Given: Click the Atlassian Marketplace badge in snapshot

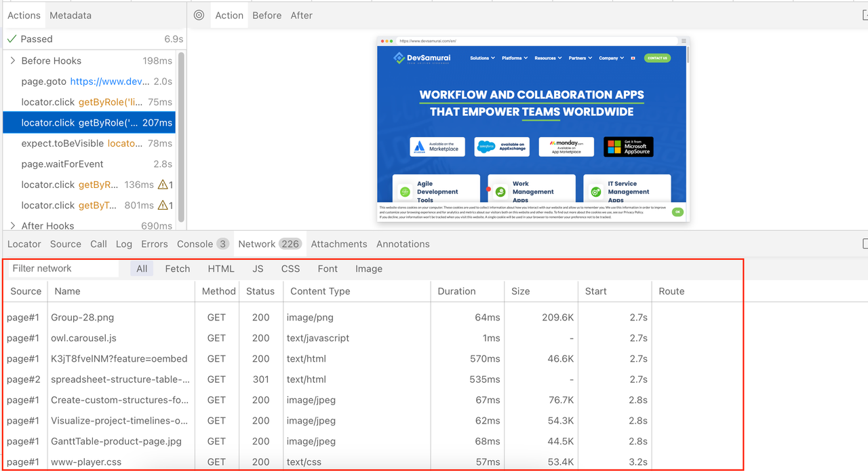Looking at the screenshot, I should (x=437, y=147).
